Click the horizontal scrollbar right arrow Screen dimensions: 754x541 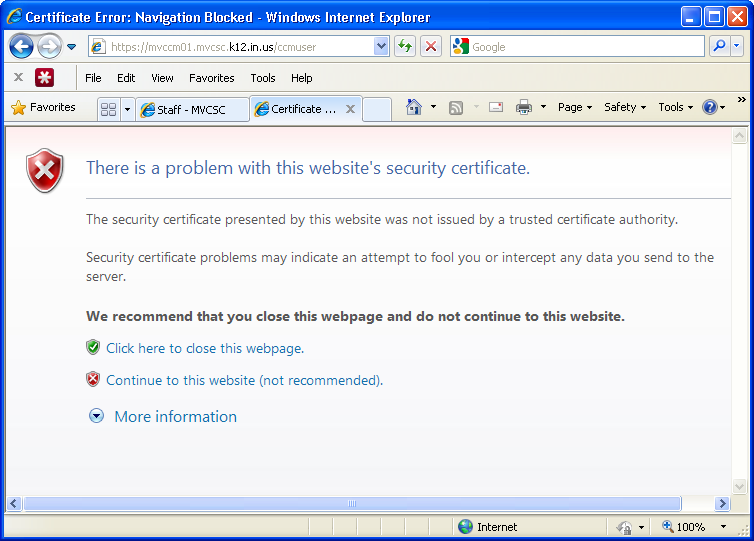722,503
